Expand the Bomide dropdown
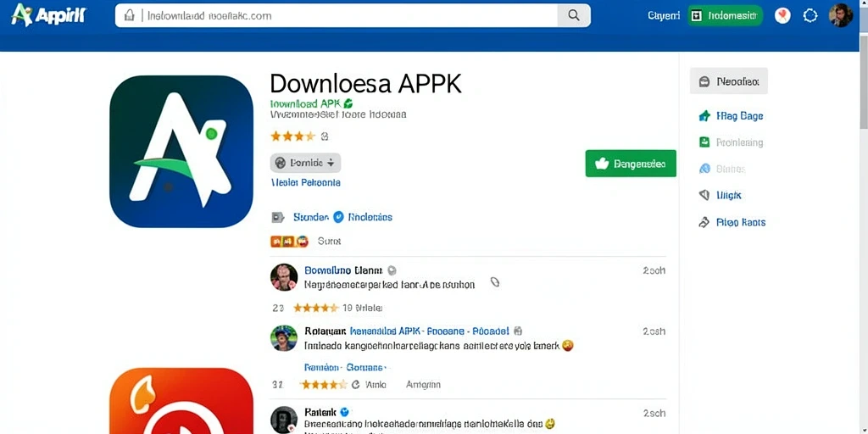Screen dimensions: 868x434 305,163
